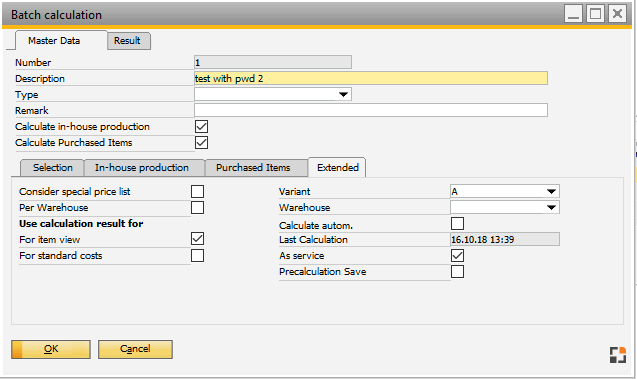The height and width of the screenshot is (379, 637).
Task: Uncheck the For item view checkbox
Action: coord(197,239)
